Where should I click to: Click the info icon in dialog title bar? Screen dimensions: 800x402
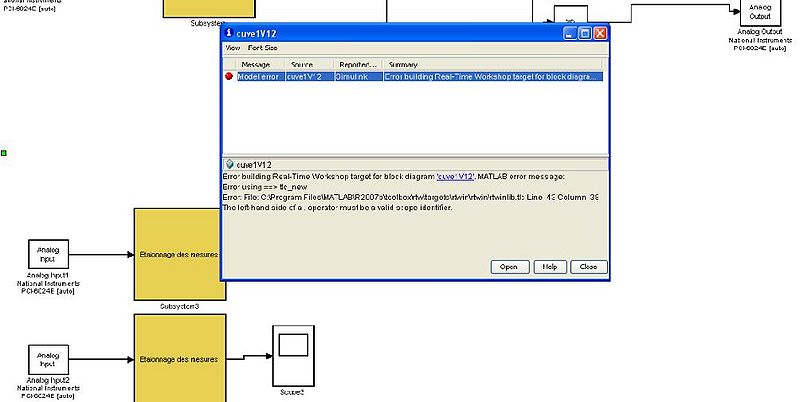(229, 33)
